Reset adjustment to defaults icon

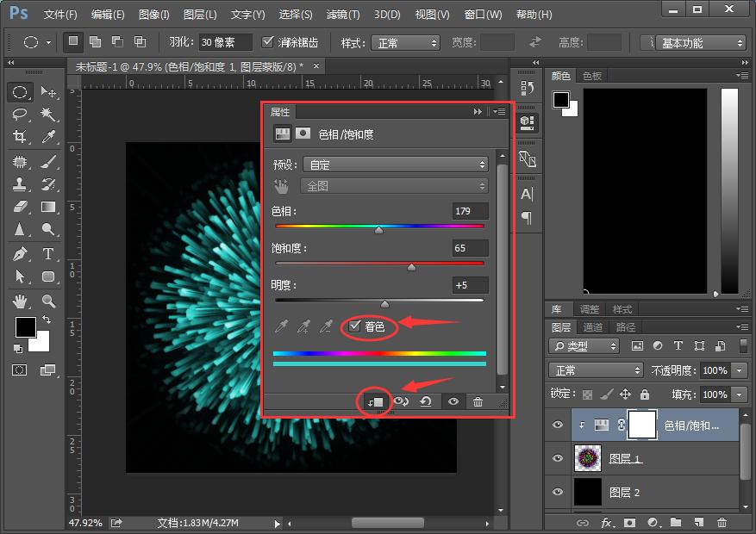point(426,401)
